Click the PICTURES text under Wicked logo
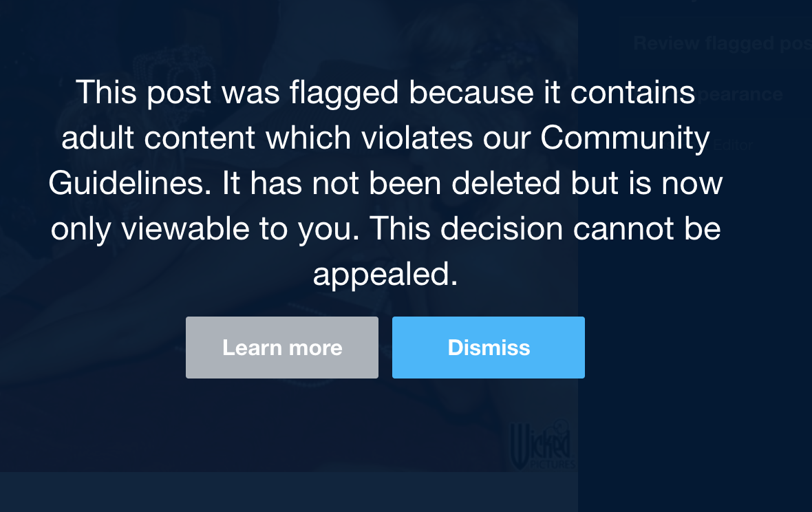The height and width of the screenshot is (512, 812). pos(552,464)
